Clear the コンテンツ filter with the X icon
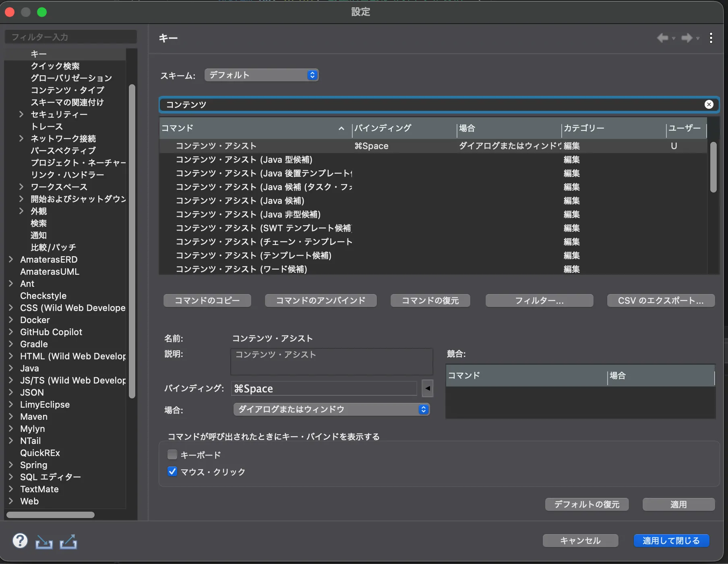The image size is (728, 564). click(x=709, y=104)
